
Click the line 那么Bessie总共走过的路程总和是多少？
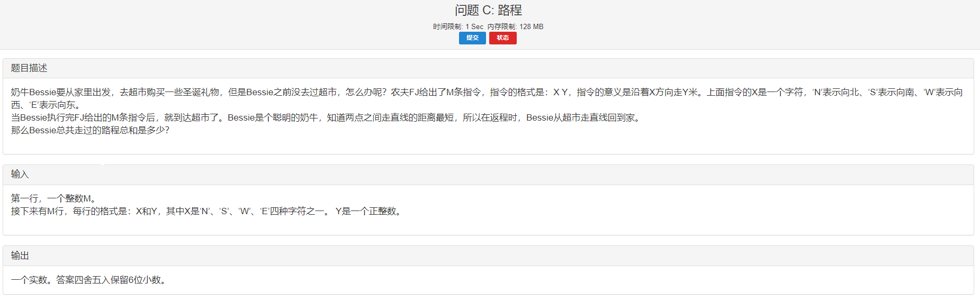[90, 131]
